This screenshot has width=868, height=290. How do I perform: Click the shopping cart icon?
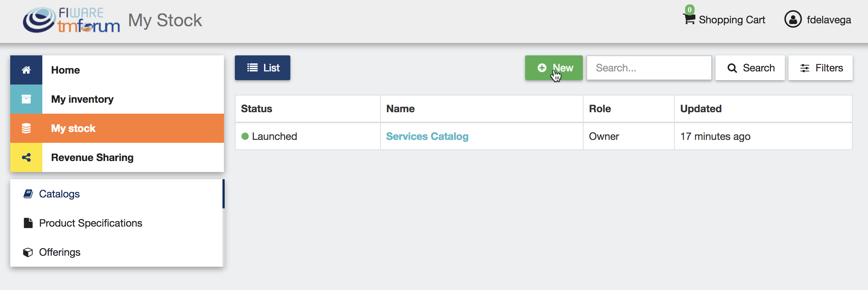[x=689, y=19]
